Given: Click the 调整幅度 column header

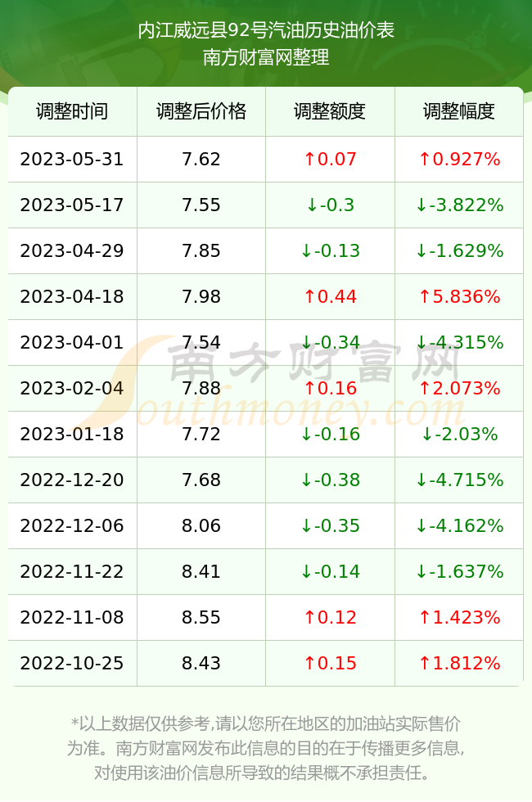Looking at the screenshot, I should coord(459,111).
